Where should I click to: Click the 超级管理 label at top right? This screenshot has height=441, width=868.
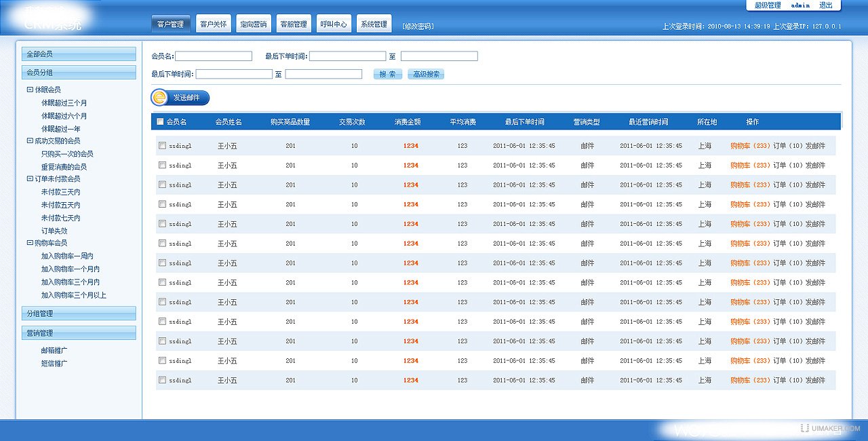click(x=768, y=5)
